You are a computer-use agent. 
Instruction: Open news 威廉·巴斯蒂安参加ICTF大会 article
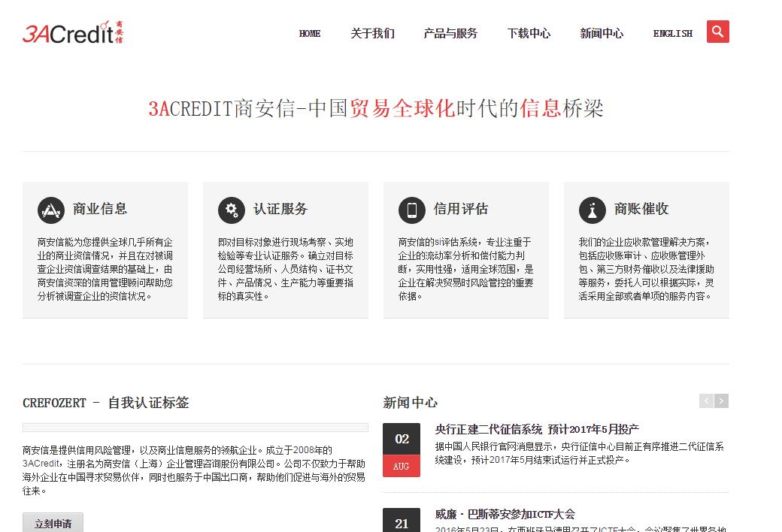coord(505,514)
